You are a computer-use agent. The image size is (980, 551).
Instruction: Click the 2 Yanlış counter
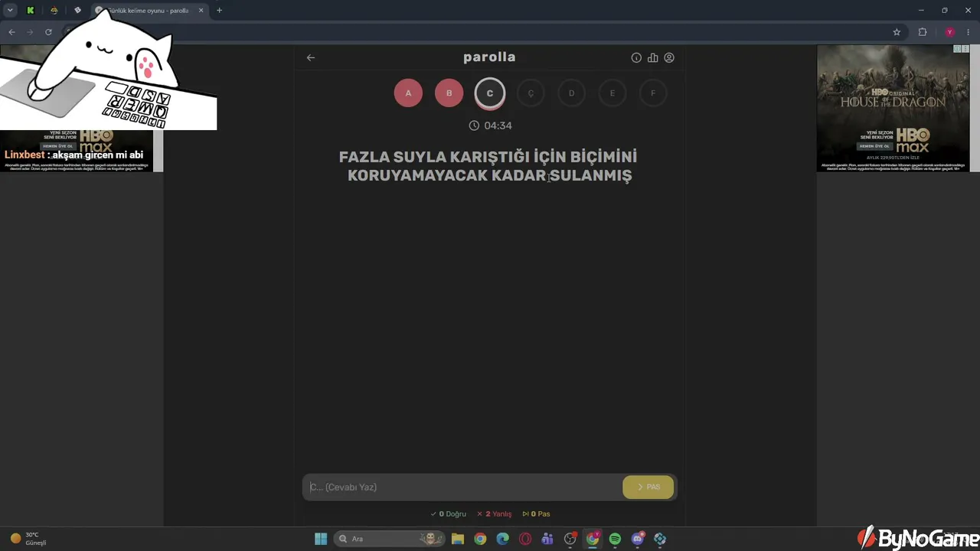coord(494,514)
